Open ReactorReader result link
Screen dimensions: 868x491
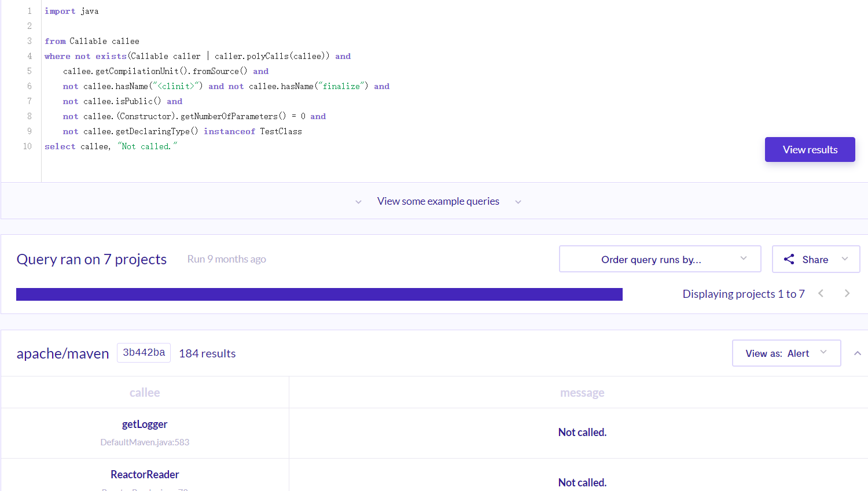click(x=145, y=474)
